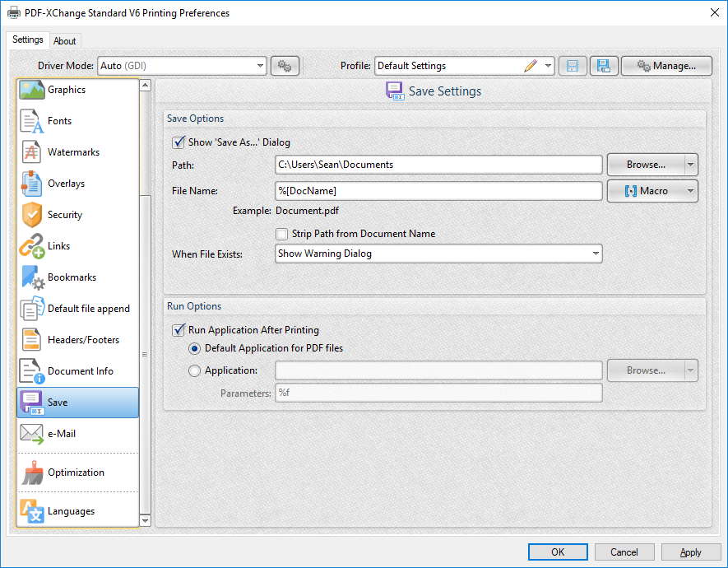
Task: Open the Path Browse button's dropdown arrow
Action: 691,165
